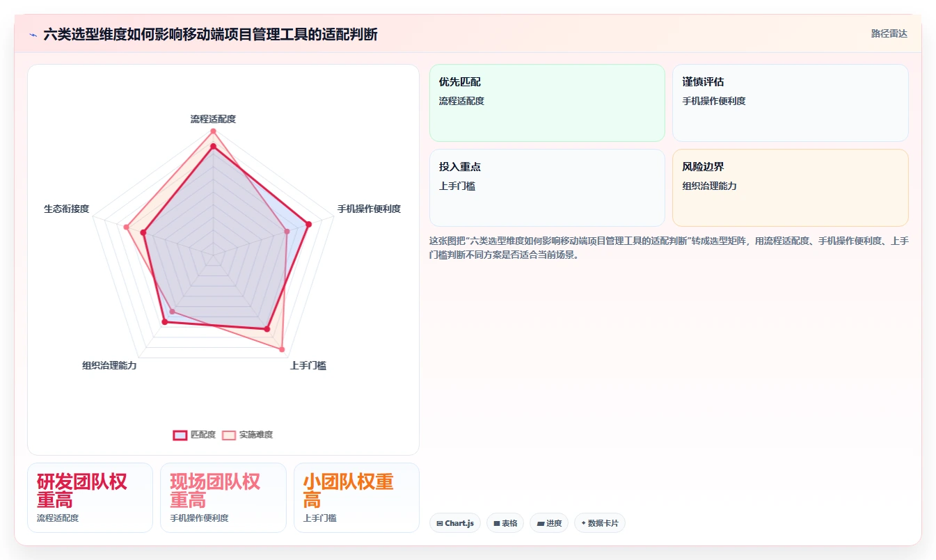Click the page title about 六类选型维度
The height and width of the screenshot is (560, 936).
pyautogui.click(x=210, y=34)
